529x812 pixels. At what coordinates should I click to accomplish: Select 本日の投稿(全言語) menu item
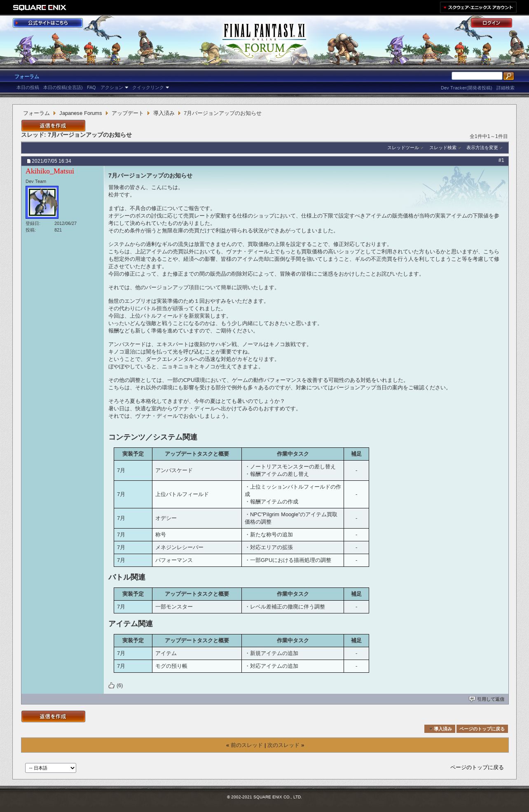(x=63, y=88)
